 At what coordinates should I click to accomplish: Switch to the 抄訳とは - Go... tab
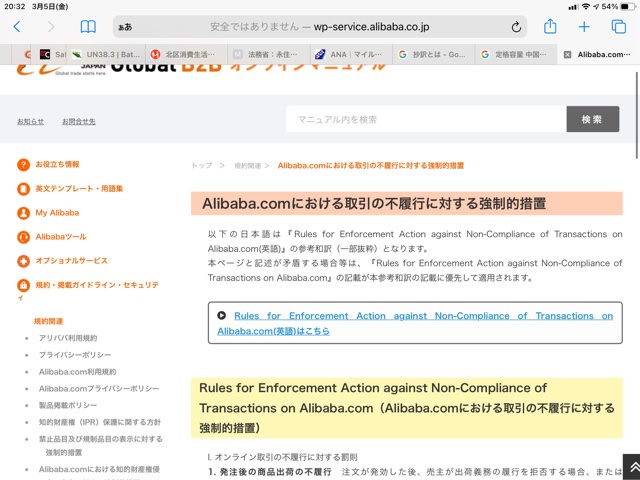pyautogui.click(x=434, y=54)
